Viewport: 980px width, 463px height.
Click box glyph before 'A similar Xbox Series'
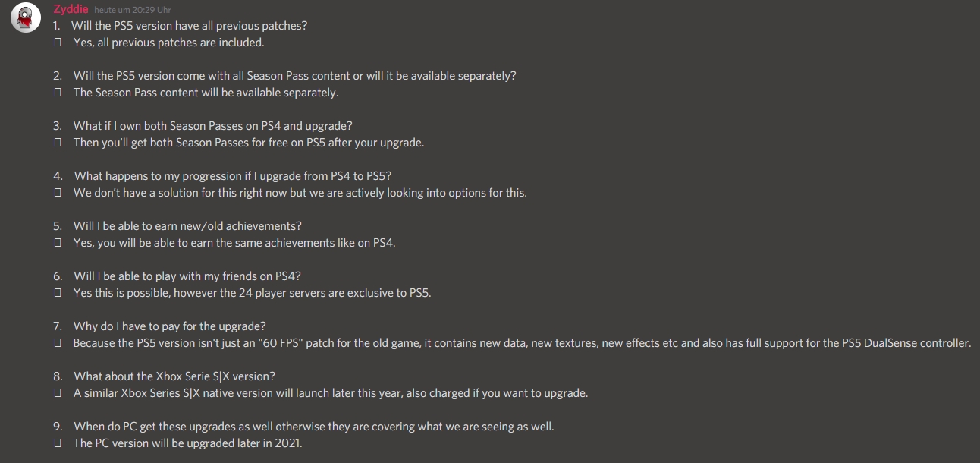tap(58, 393)
